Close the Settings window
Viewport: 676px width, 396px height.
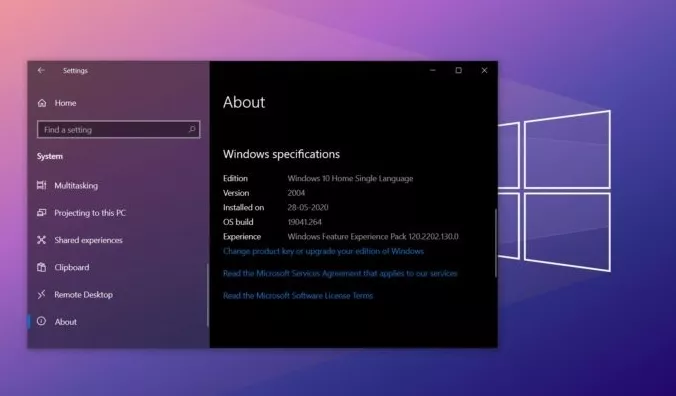click(x=484, y=70)
